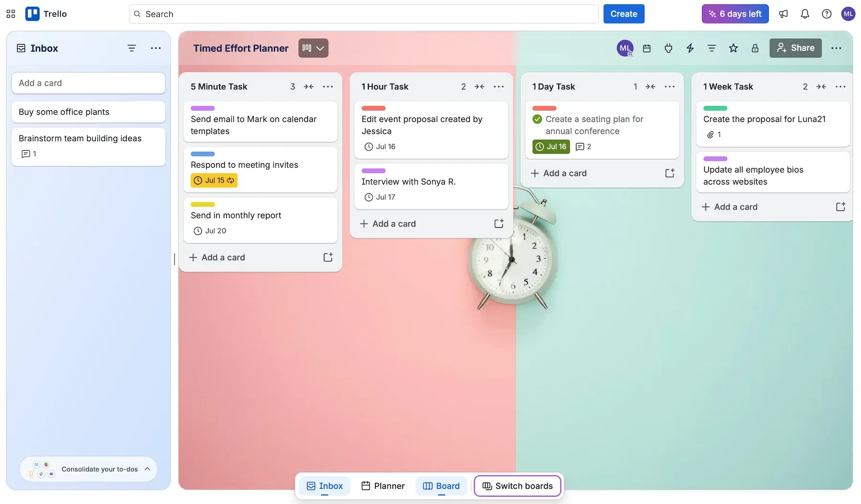Image resolution: width=861 pixels, height=504 pixels.
Task: Click the Trello logo
Action: [x=46, y=14]
